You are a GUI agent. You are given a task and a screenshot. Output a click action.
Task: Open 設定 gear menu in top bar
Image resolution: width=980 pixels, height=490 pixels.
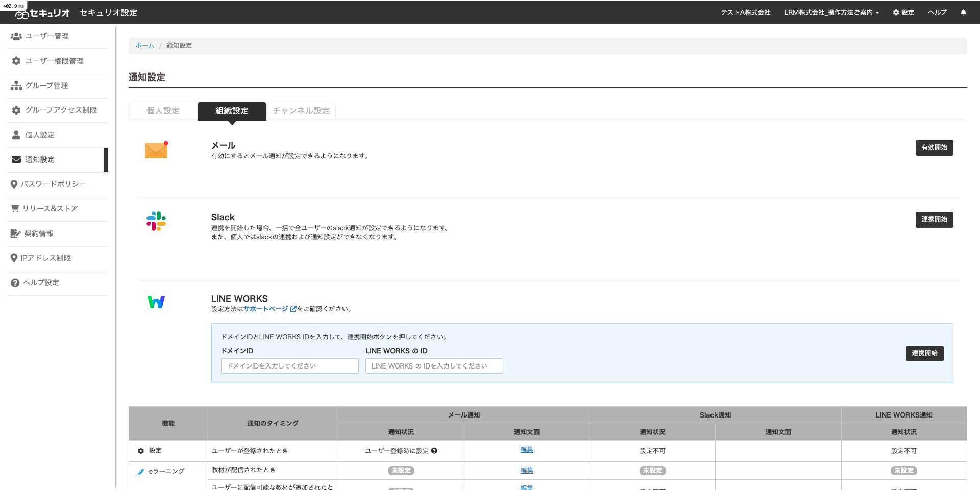pos(903,13)
